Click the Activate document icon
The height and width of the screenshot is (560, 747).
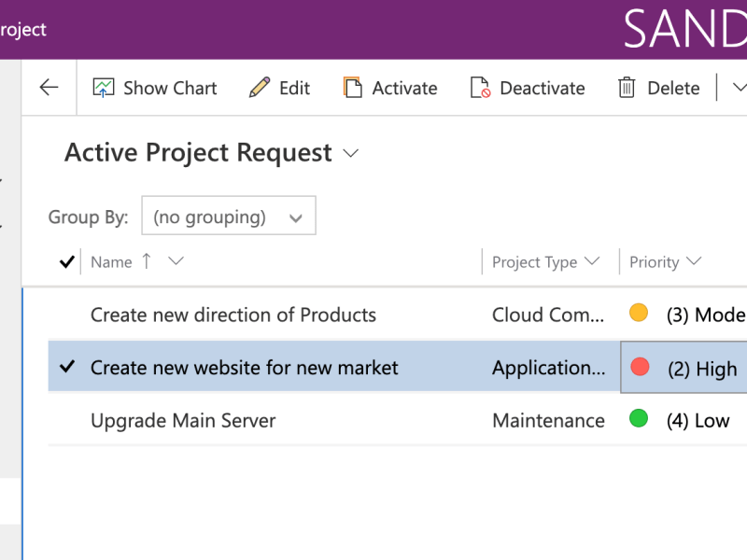coord(353,88)
